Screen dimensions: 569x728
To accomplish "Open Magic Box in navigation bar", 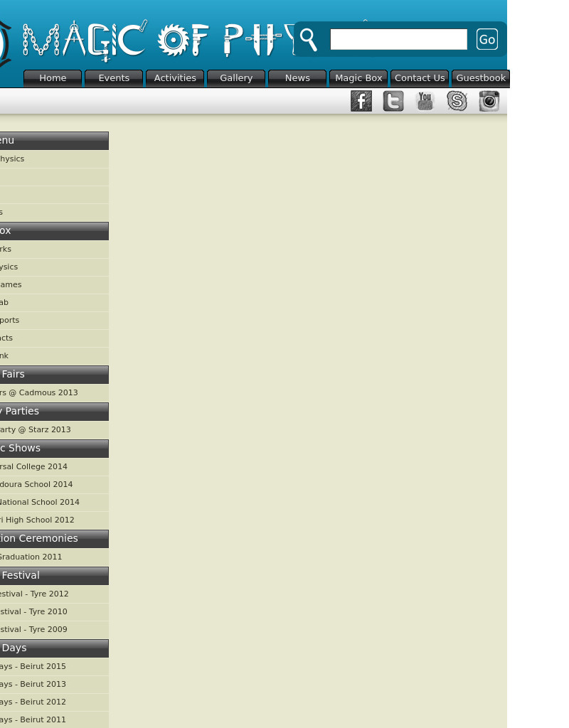I will point(358,78).
